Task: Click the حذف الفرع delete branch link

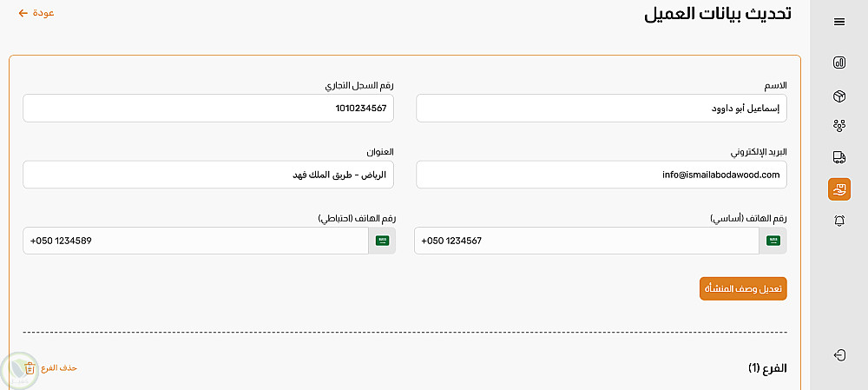Action: (x=60, y=367)
